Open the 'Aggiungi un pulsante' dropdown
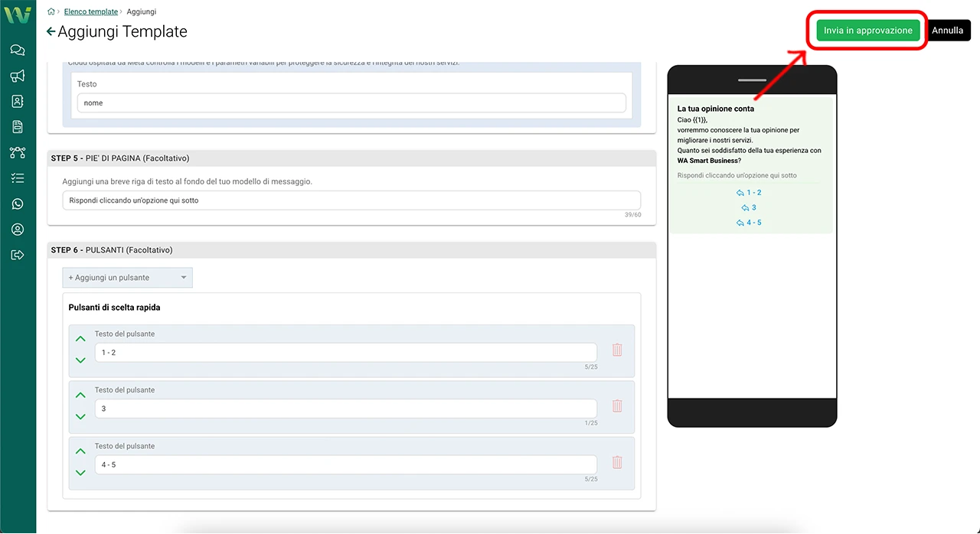This screenshot has height=534, width=980. coord(128,278)
